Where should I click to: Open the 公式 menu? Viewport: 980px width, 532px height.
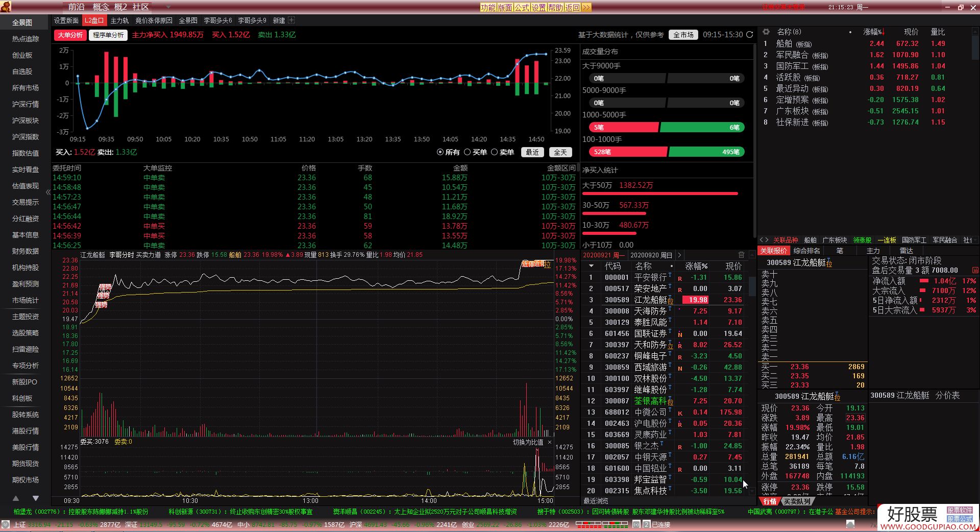(522, 7)
